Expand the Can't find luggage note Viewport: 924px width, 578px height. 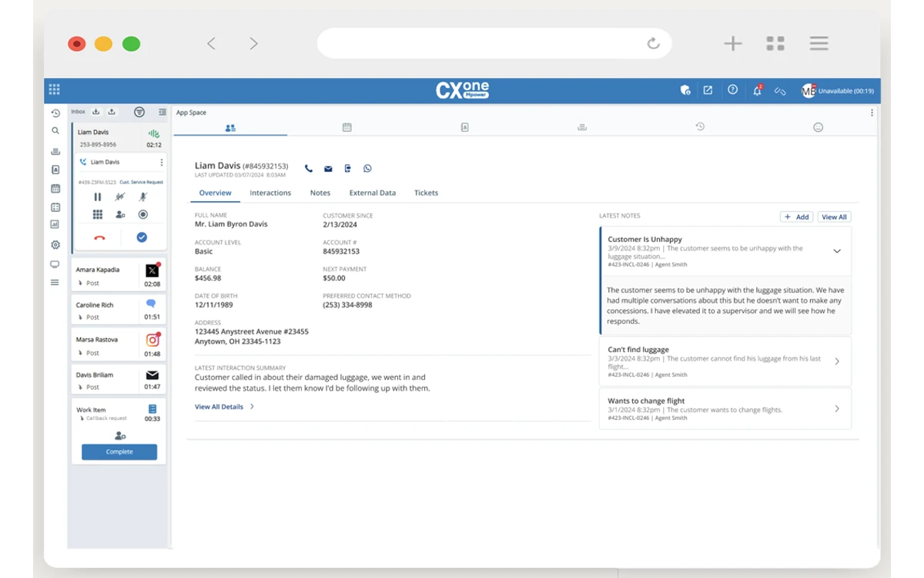click(x=837, y=361)
